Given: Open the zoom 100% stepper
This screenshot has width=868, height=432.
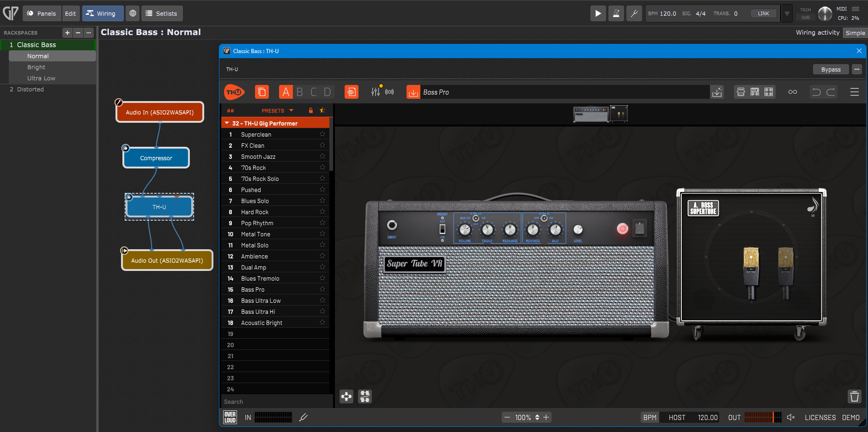Looking at the screenshot, I should [x=537, y=417].
